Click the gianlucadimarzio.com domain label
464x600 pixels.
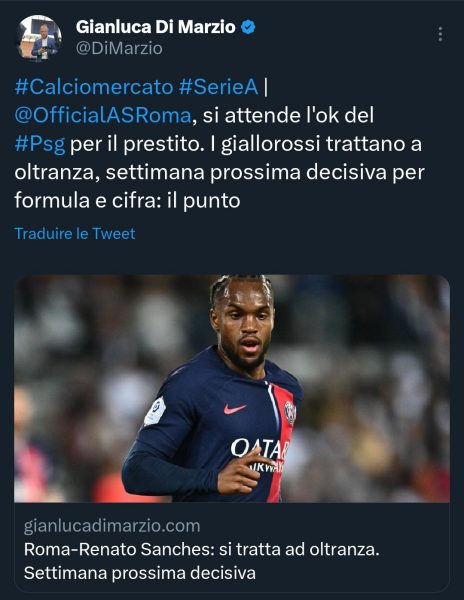(x=112, y=526)
